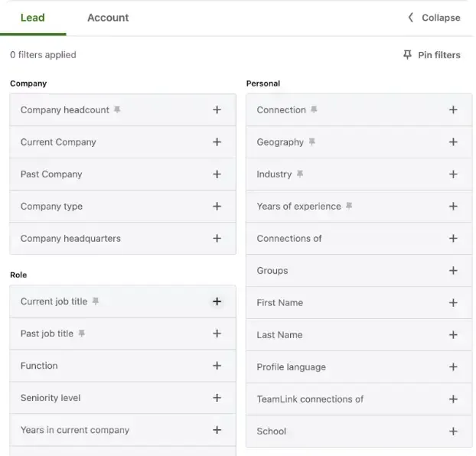Click plus icon for Years of experience
This screenshot has height=456, width=476.
453,206
